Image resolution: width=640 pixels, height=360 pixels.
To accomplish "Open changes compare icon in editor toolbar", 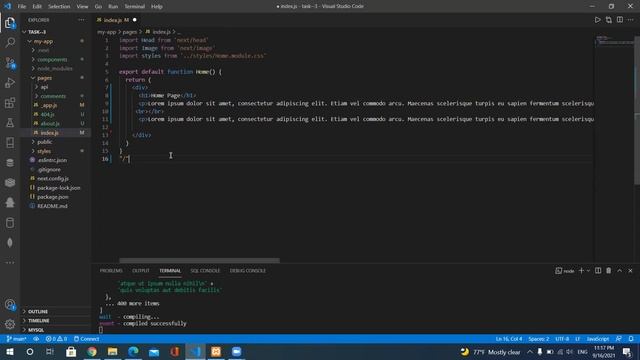I will click(609, 20).
